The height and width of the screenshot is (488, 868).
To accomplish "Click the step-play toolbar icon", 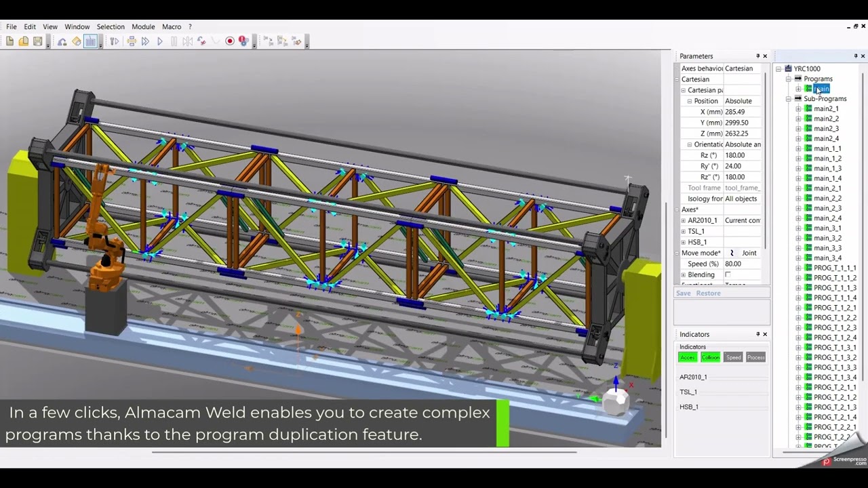I will (x=115, y=41).
